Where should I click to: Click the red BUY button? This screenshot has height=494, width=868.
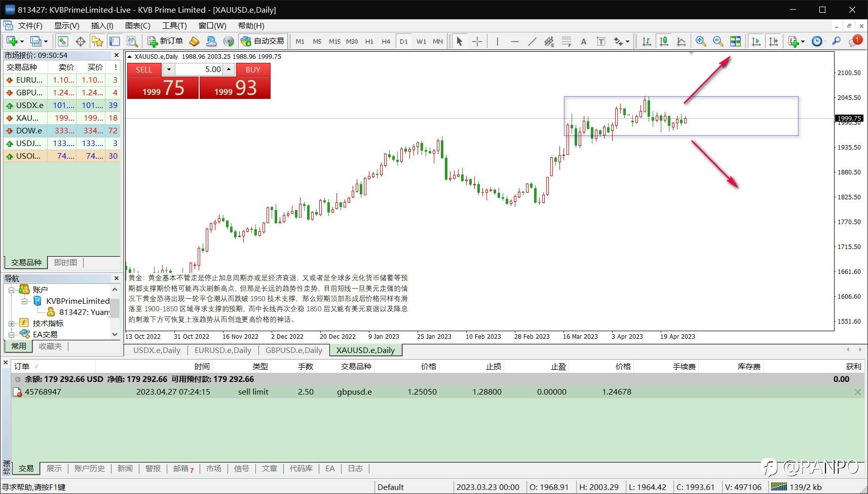pos(253,69)
